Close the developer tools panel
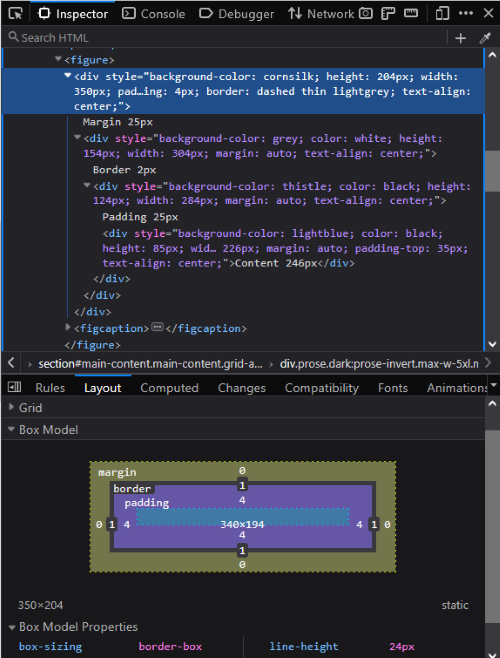Image resolution: width=500 pixels, height=658 pixels. coord(488,13)
